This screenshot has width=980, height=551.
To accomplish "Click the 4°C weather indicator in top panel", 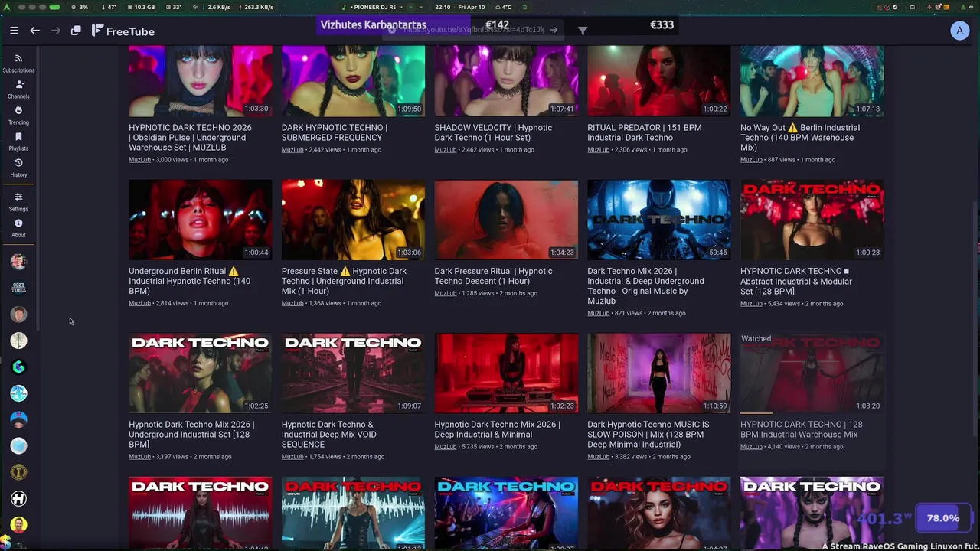I will 503,7.
